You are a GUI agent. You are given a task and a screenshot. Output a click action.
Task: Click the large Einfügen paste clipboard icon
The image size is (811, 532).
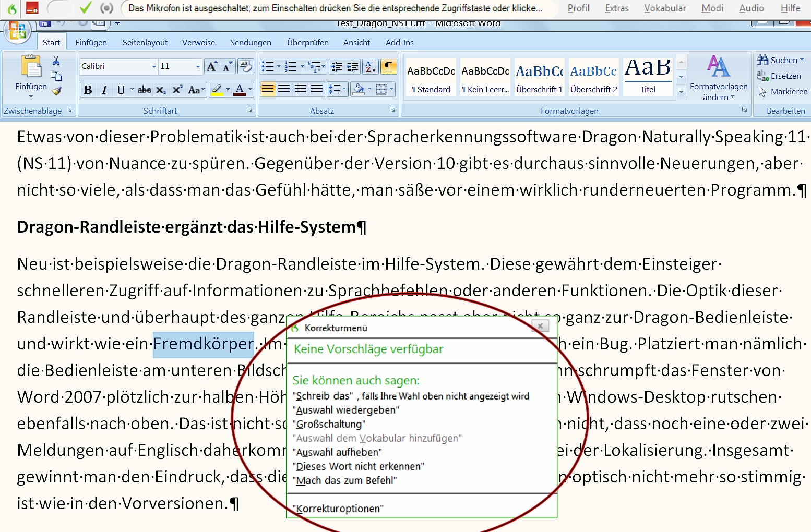(x=31, y=67)
